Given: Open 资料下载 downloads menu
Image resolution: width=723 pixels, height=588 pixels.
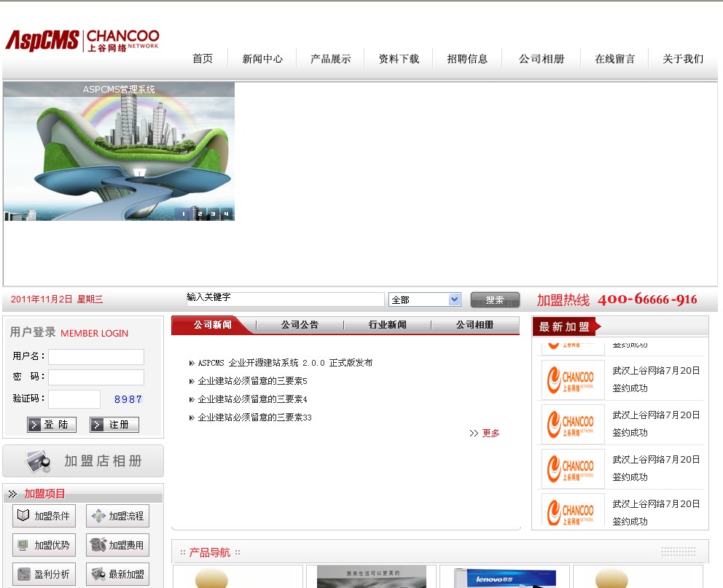Looking at the screenshot, I should click(x=399, y=58).
